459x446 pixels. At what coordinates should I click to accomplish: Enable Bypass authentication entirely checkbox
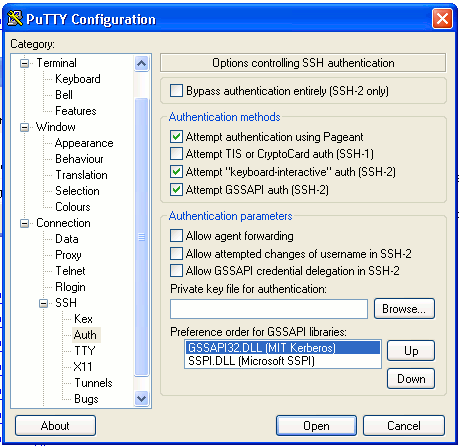[x=176, y=90]
